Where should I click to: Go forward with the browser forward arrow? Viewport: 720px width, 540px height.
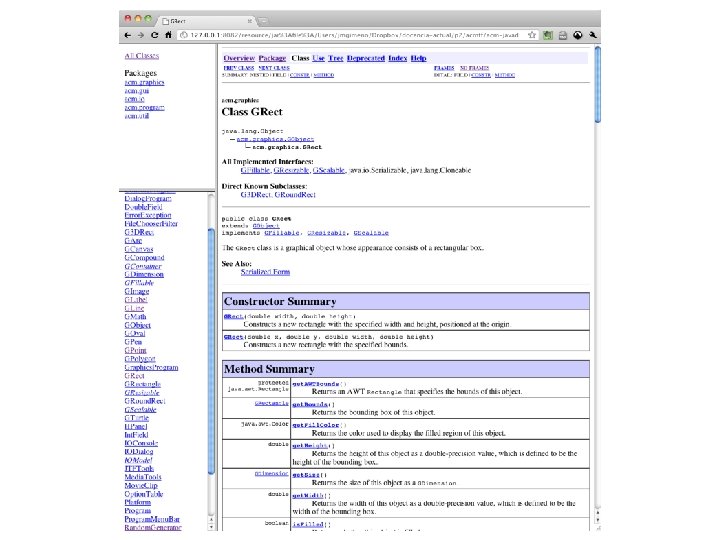pos(141,35)
